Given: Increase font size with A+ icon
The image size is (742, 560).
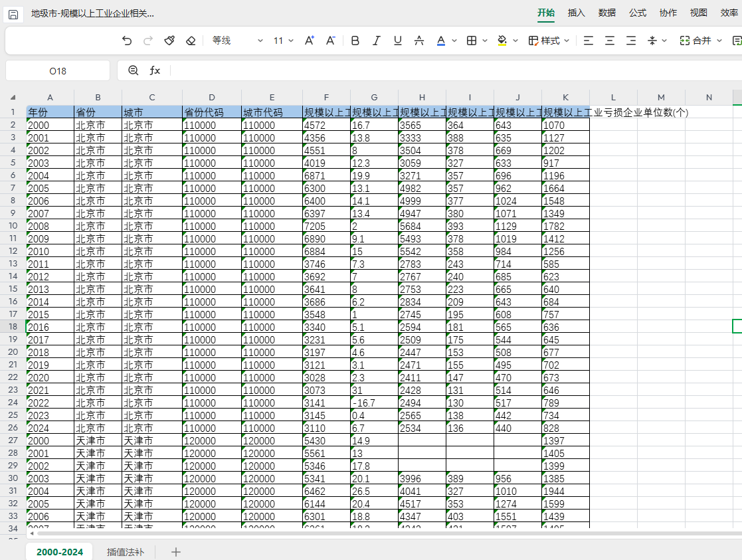Looking at the screenshot, I should click(309, 41).
